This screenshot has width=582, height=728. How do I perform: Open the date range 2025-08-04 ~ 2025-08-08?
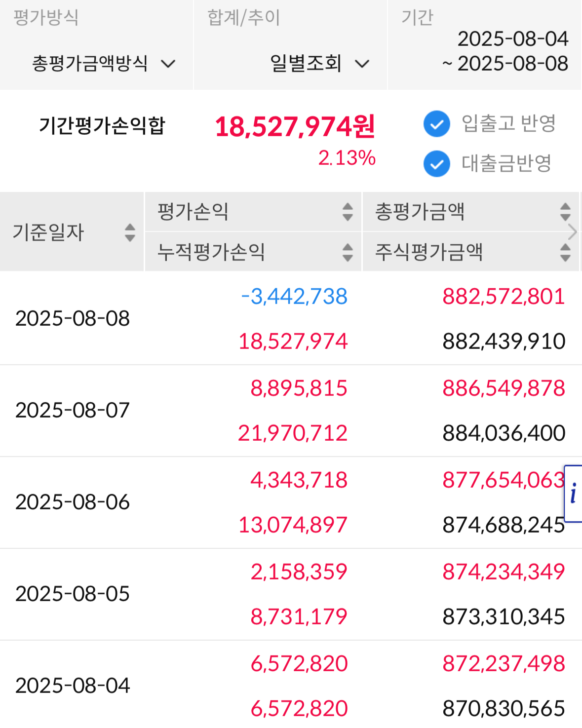click(505, 51)
